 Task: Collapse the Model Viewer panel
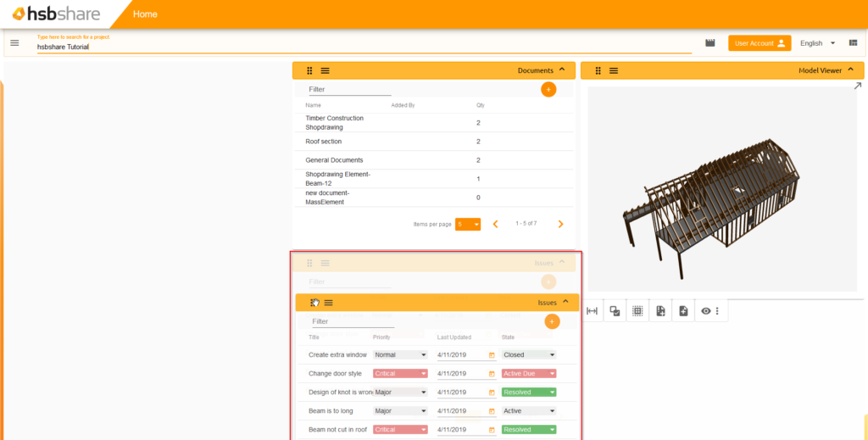pos(851,70)
